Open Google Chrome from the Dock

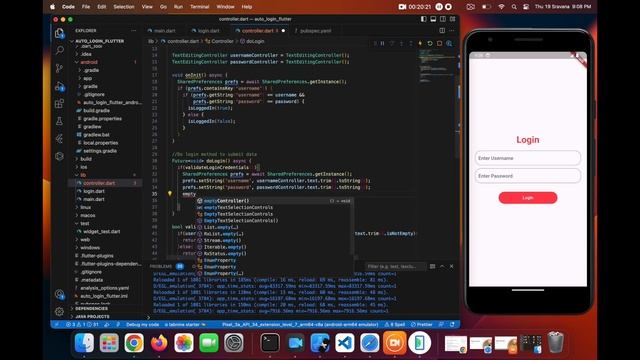134,342
